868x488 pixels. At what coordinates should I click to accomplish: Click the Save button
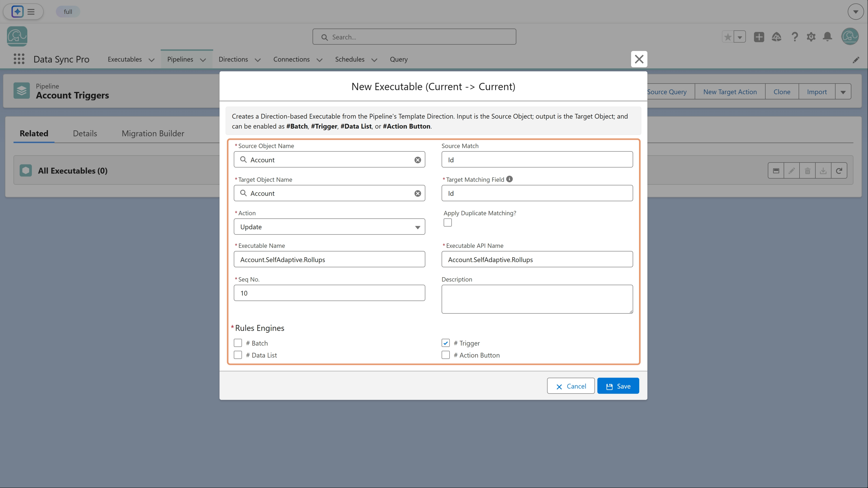[x=618, y=386]
